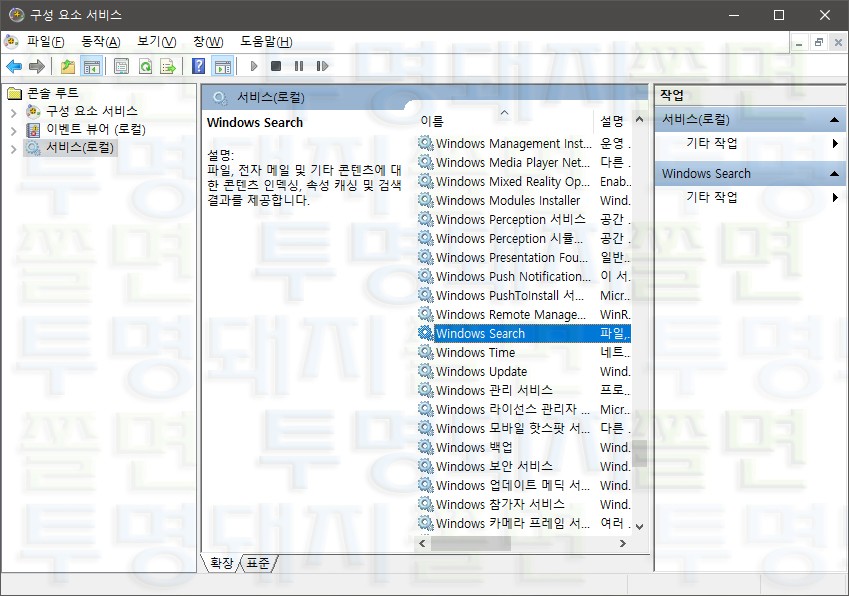Select Windows Mixed Reality Op... row

pos(524,181)
